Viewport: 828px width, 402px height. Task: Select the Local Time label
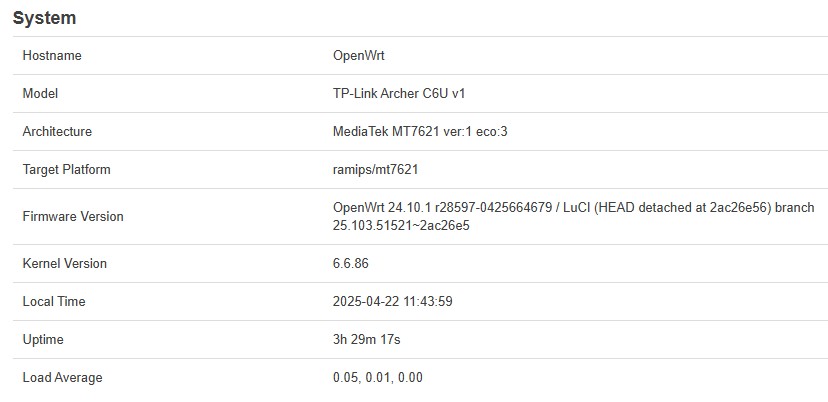54,301
